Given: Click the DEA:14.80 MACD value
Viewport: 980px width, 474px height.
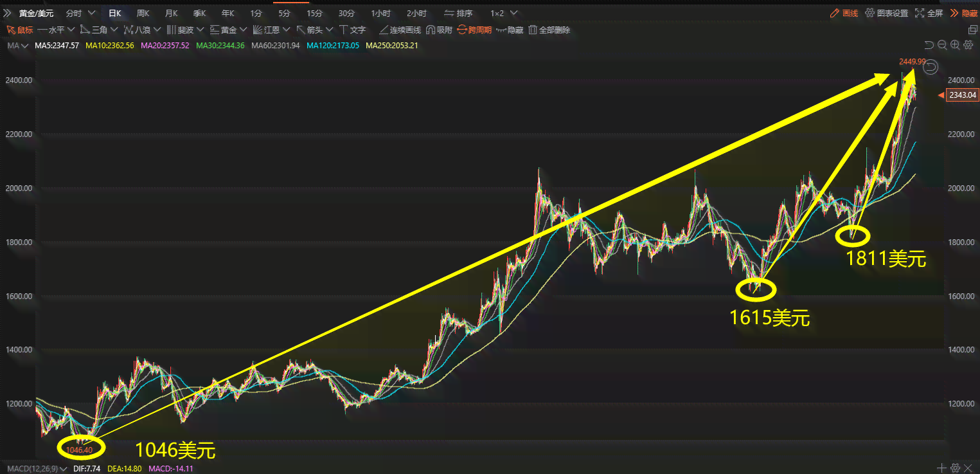Looking at the screenshot, I should (x=125, y=469).
